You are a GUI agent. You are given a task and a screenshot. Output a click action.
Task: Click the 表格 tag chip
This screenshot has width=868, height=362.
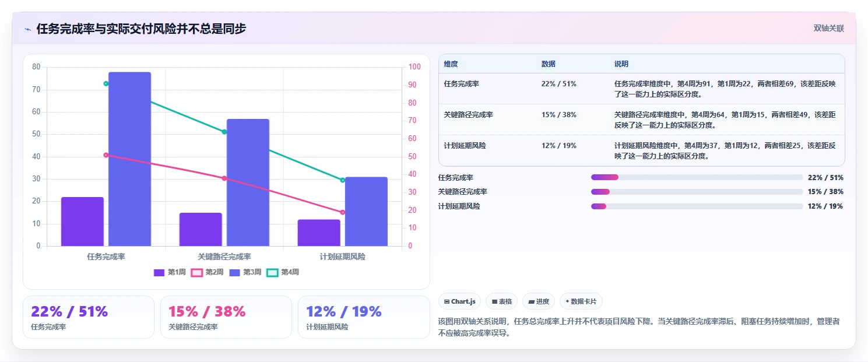[x=501, y=301]
